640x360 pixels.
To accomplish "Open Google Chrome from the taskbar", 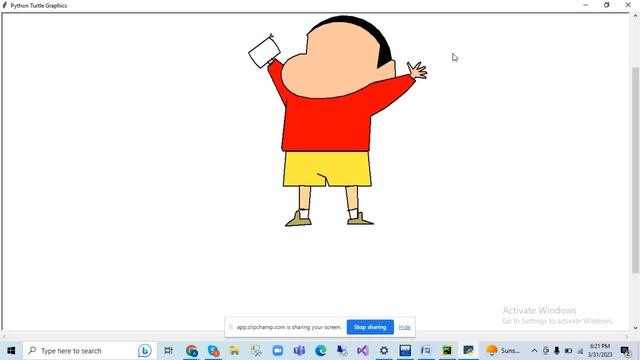I will point(191,351).
